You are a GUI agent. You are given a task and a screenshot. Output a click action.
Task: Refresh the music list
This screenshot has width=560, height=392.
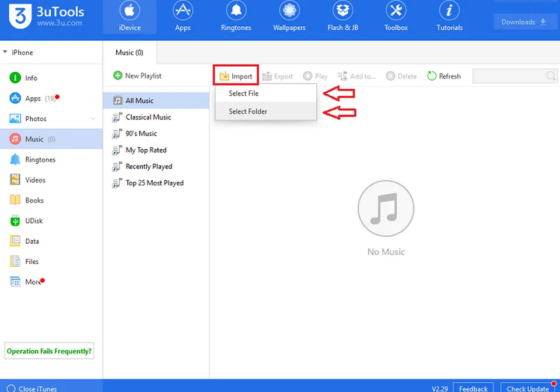click(x=444, y=76)
